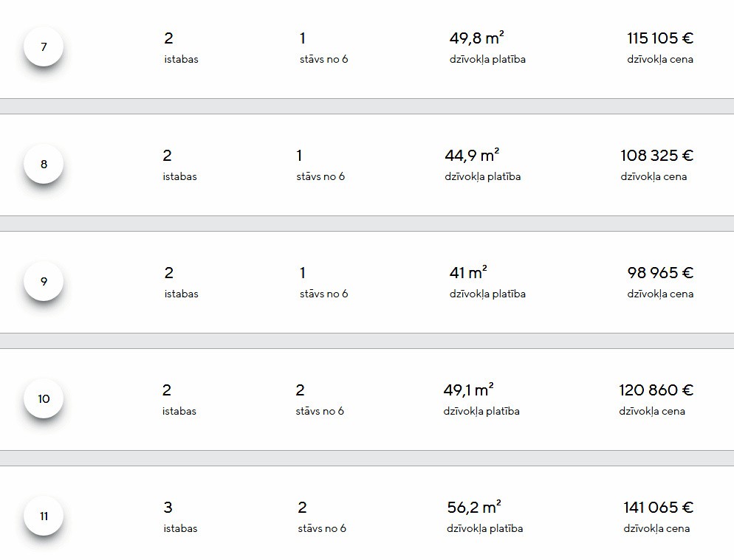This screenshot has width=734, height=560.
Task: Select the circular badge for apartment 8
Action: (x=44, y=165)
